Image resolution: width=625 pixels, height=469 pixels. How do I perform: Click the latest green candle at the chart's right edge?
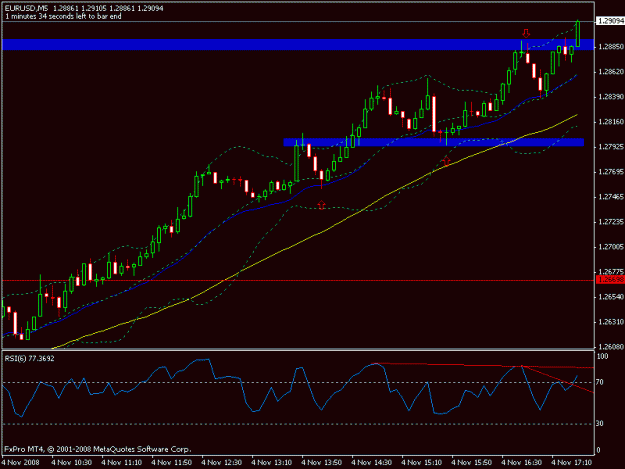tap(578, 34)
